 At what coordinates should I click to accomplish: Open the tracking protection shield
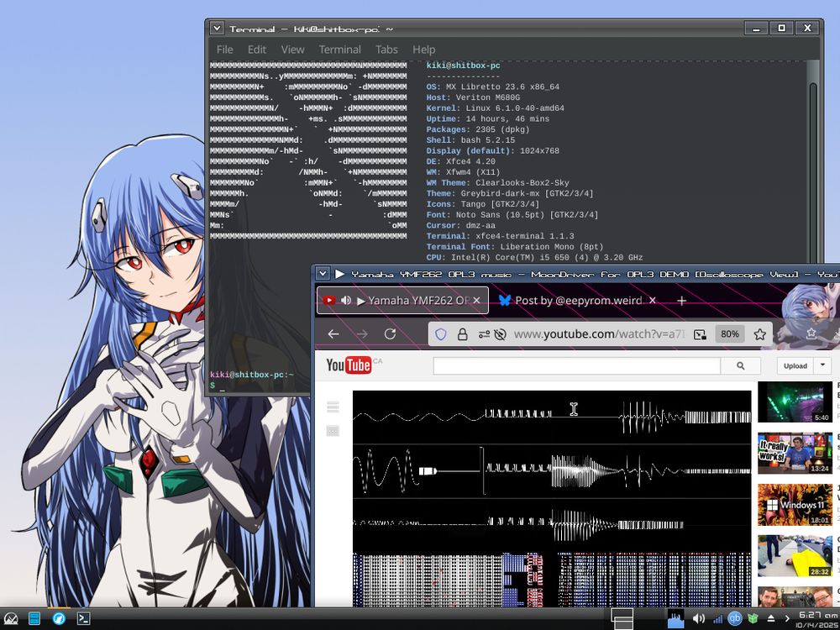tap(441, 334)
